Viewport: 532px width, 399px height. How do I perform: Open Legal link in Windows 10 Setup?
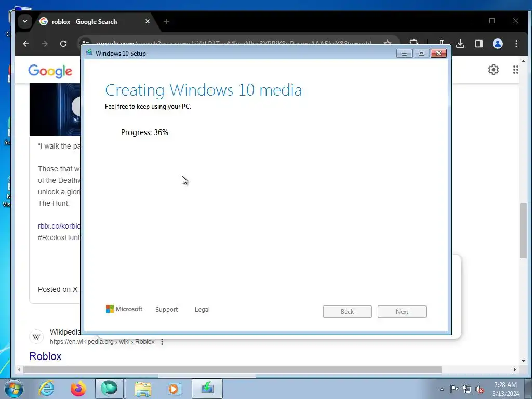pyautogui.click(x=202, y=310)
